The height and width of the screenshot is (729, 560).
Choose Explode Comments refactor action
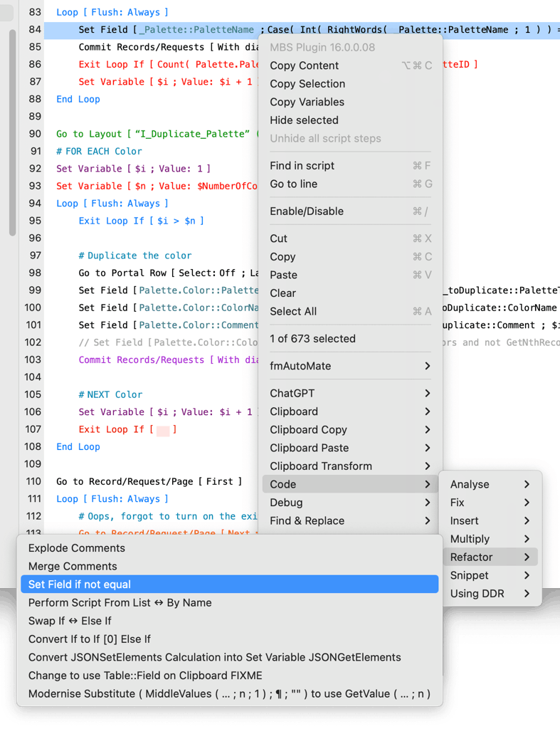click(x=230, y=547)
